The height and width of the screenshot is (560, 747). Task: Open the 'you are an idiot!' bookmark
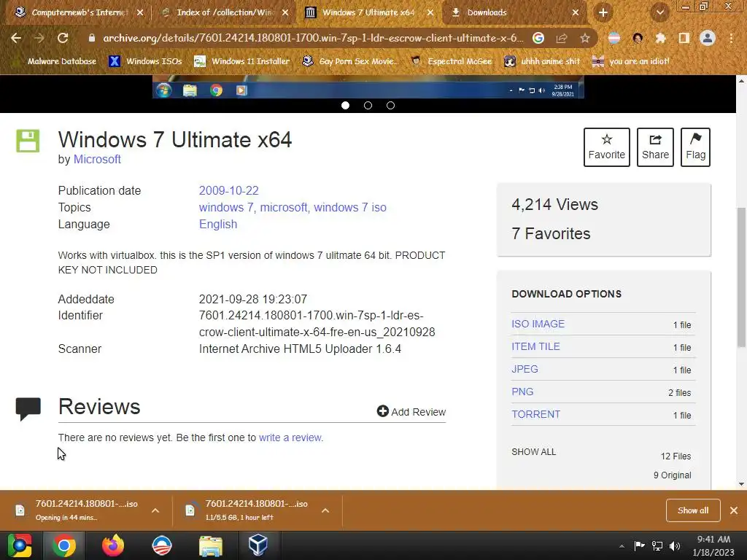coord(631,61)
